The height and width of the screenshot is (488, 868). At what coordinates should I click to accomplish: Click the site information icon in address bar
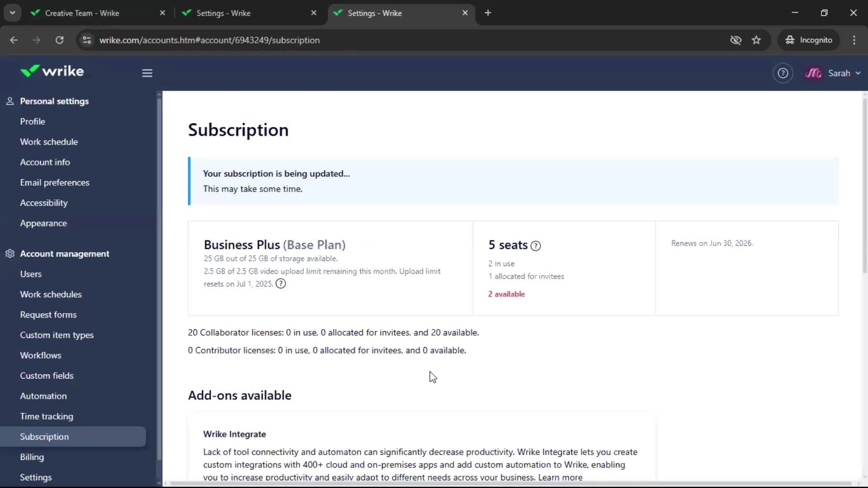click(x=86, y=40)
